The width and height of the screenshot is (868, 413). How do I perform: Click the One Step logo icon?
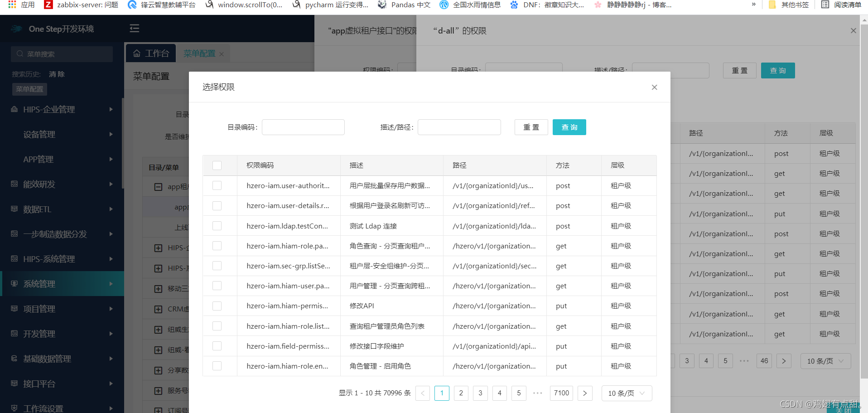pos(16,29)
